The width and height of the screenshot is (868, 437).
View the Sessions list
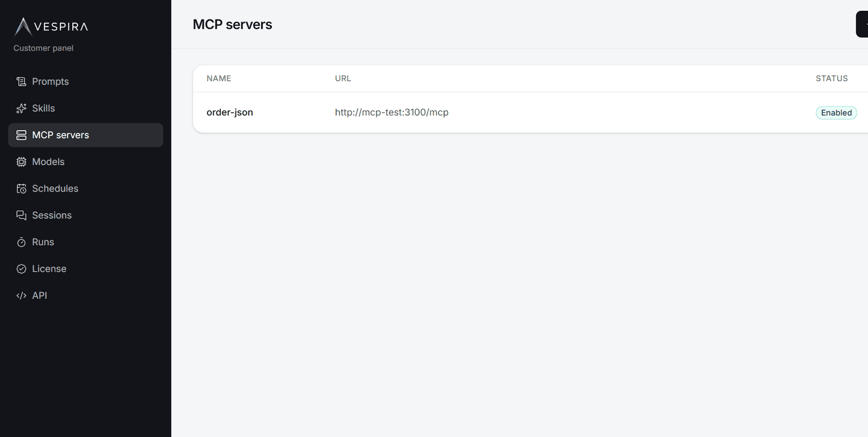pos(86,215)
